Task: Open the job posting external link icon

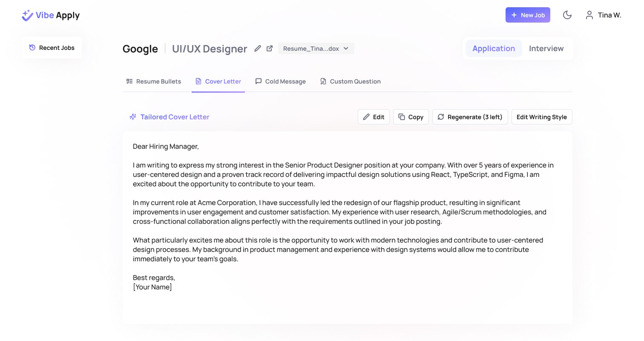Action: tap(270, 49)
